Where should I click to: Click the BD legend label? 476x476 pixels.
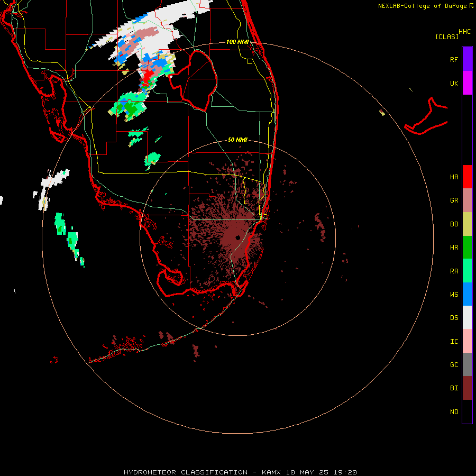pyautogui.click(x=454, y=224)
